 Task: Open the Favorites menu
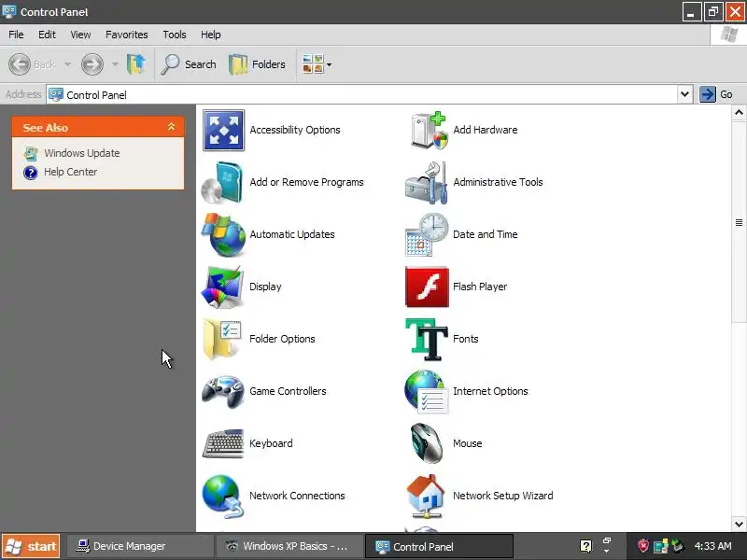click(x=127, y=35)
